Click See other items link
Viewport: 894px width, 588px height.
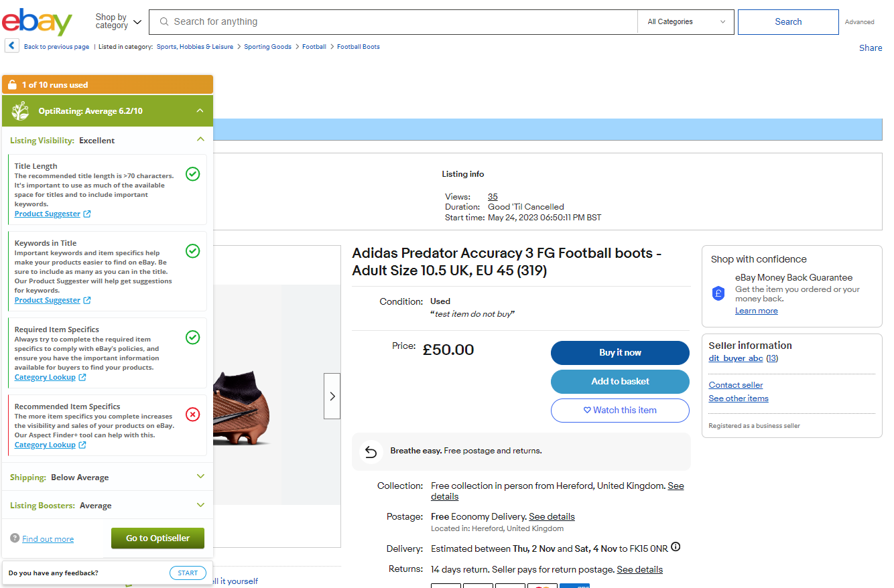click(739, 398)
